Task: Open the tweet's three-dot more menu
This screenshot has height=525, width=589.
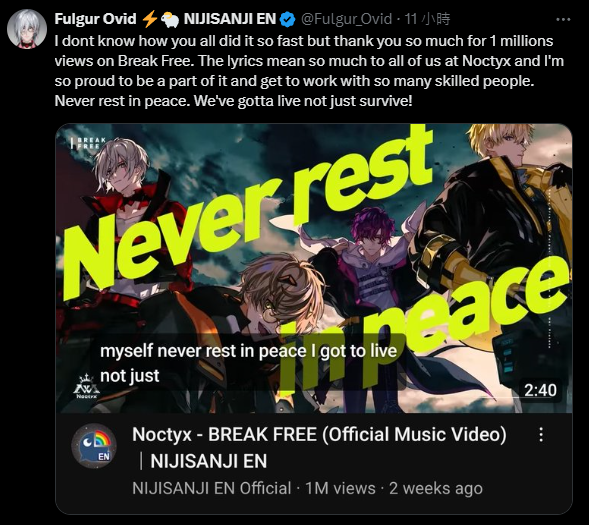Action: (563, 20)
